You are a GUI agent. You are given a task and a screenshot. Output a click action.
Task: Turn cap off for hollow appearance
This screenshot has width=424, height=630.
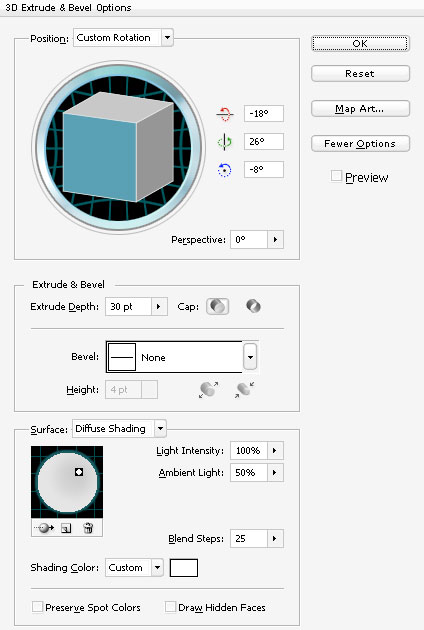[253, 307]
